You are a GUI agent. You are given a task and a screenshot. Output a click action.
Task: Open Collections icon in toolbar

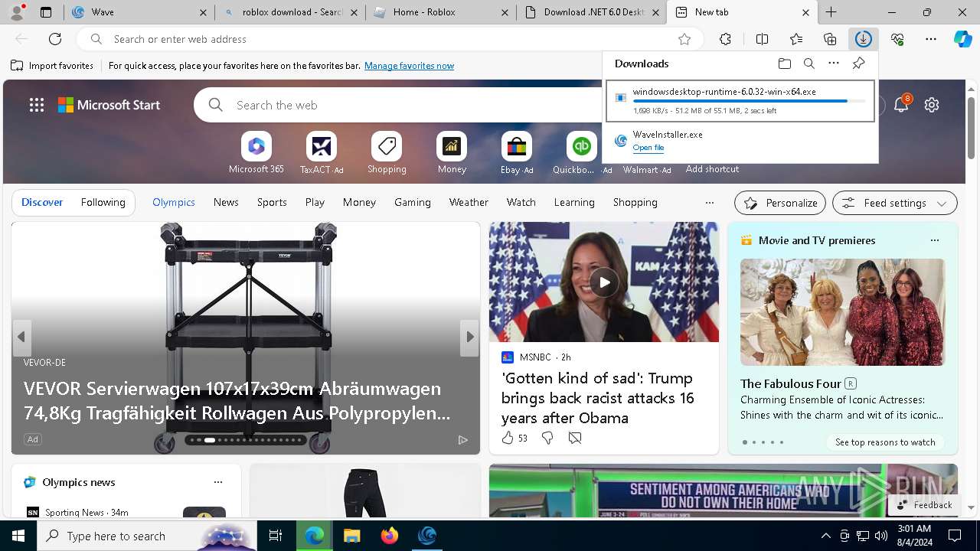pos(830,39)
